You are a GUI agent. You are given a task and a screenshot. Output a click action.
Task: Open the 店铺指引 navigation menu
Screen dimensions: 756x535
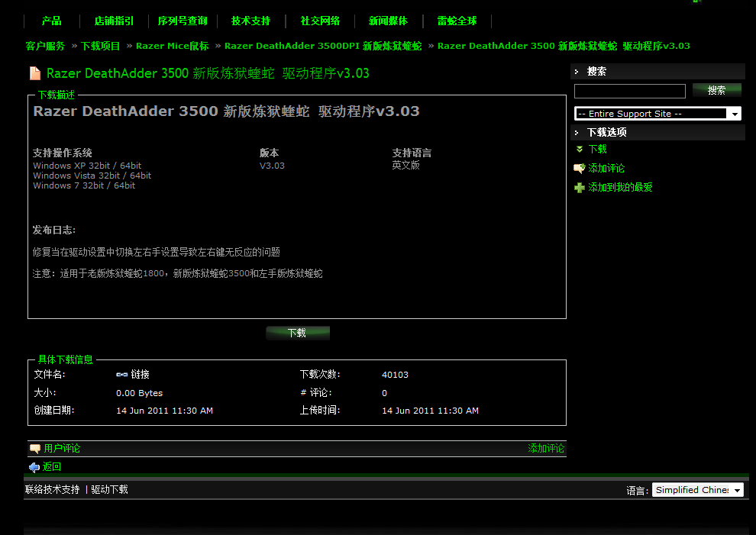[114, 21]
